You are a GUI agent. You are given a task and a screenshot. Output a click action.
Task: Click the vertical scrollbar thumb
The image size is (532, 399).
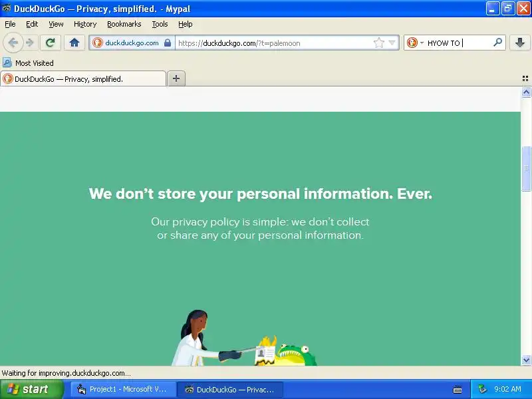click(x=526, y=169)
